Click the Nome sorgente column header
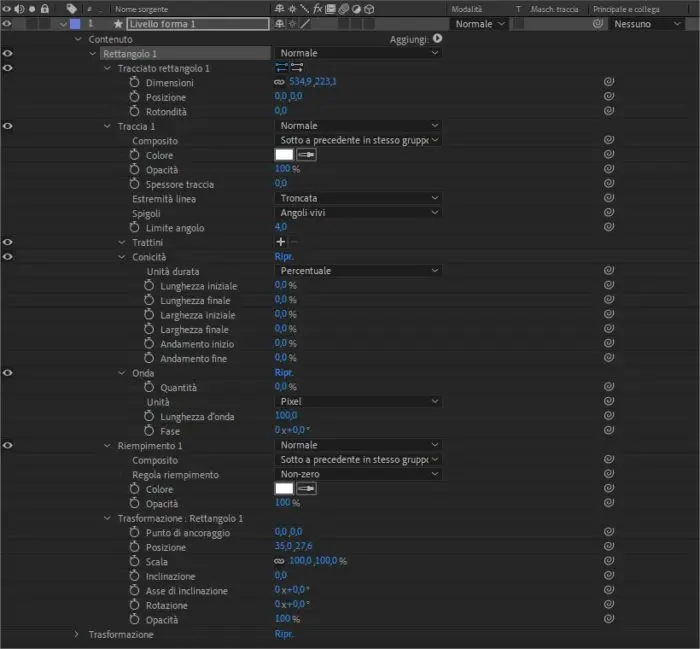This screenshot has width=700, height=649. (x=142, y=9)
